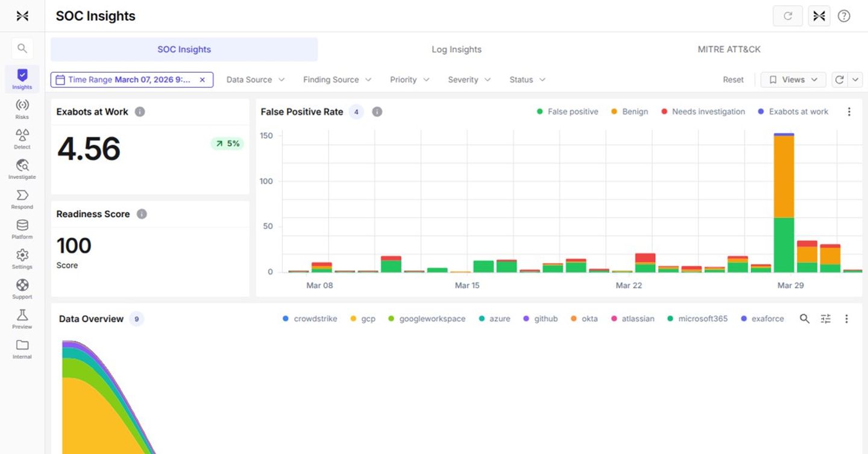Search within the Data Overview panel
Viewport: 868px width, 454px height.
(805, 319)
